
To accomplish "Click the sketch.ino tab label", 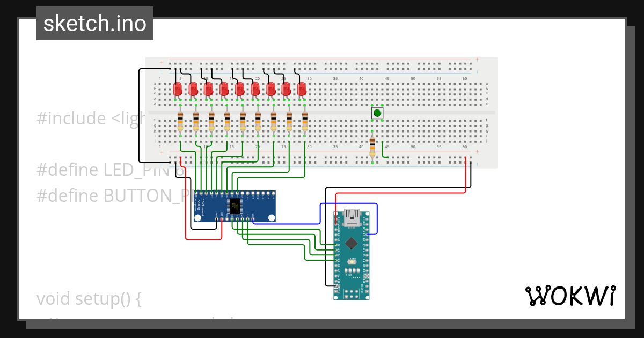I will pyautogui.click(x=94, y=23).
